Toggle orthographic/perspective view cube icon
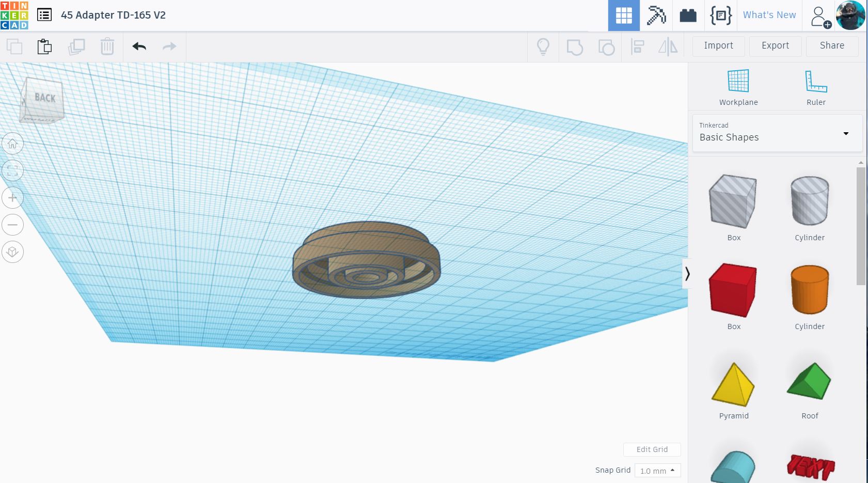Image resolution: width=868 pixels, height=483 pixels. [x=13, y=252]
